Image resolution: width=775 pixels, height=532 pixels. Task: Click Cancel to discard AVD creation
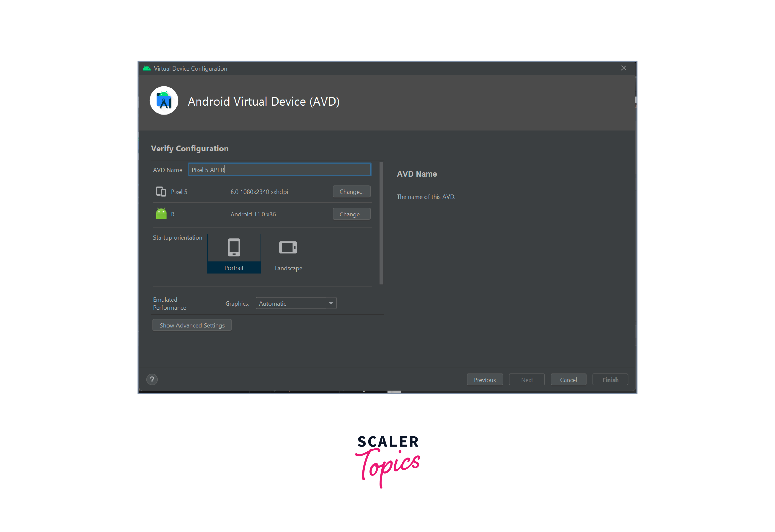568,380
